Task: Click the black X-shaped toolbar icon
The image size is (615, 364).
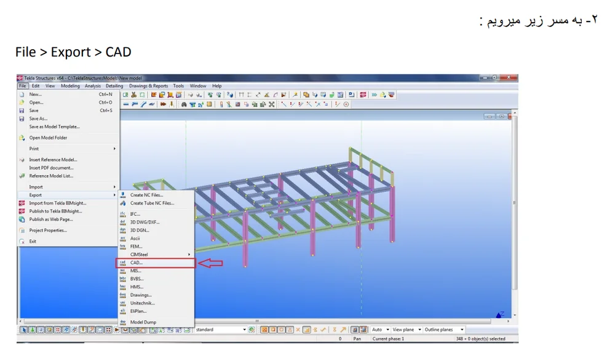Action: [x=271, y=105]
